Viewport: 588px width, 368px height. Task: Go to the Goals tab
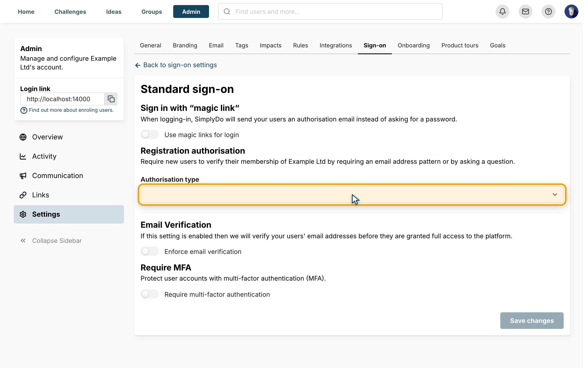(498, 45)
